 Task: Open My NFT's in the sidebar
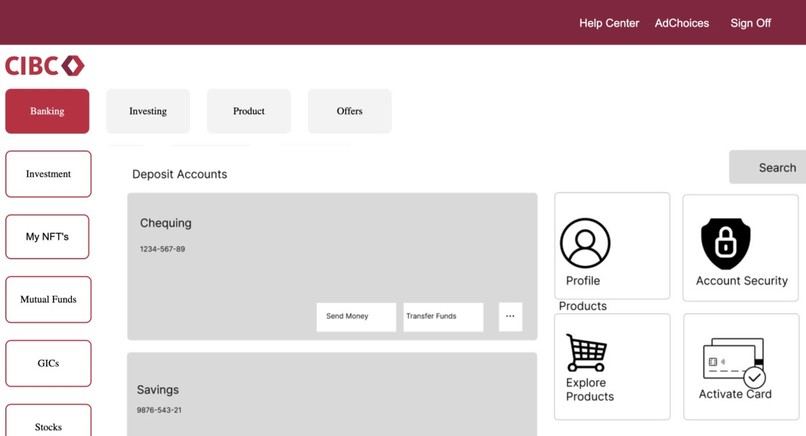pyautogui.click(x=47, y=237)
